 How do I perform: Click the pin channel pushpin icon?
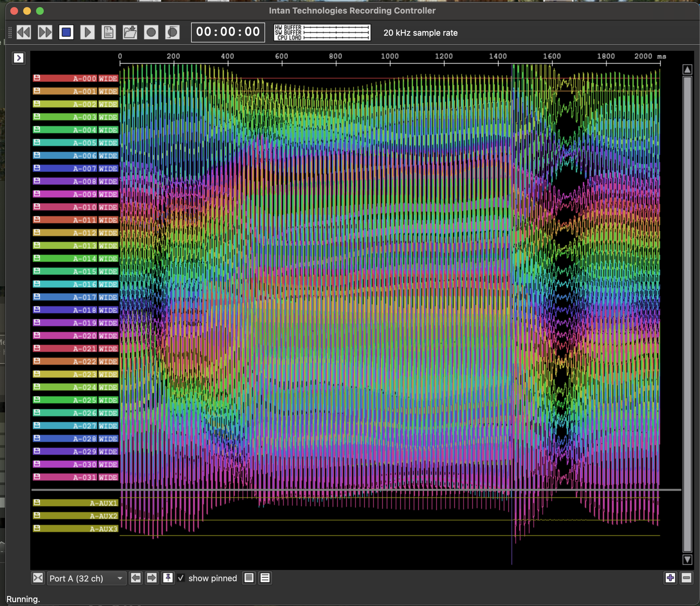click(x=168, y=578)
